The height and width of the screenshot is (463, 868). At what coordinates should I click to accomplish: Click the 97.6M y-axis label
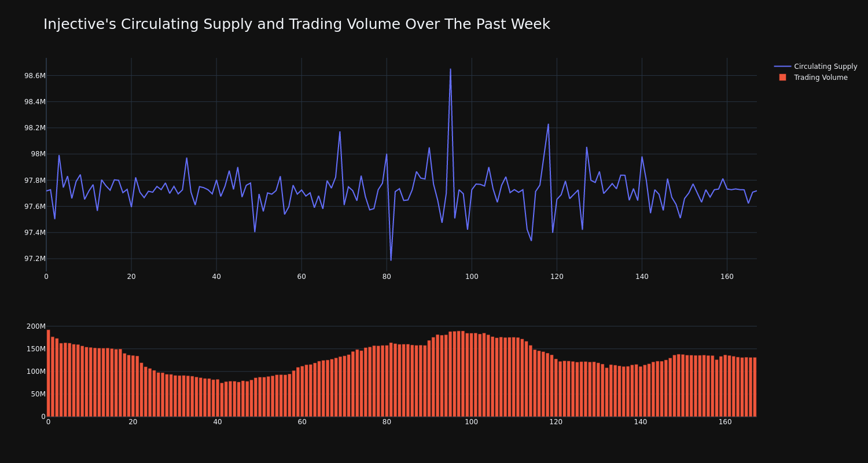click(35, 207)
